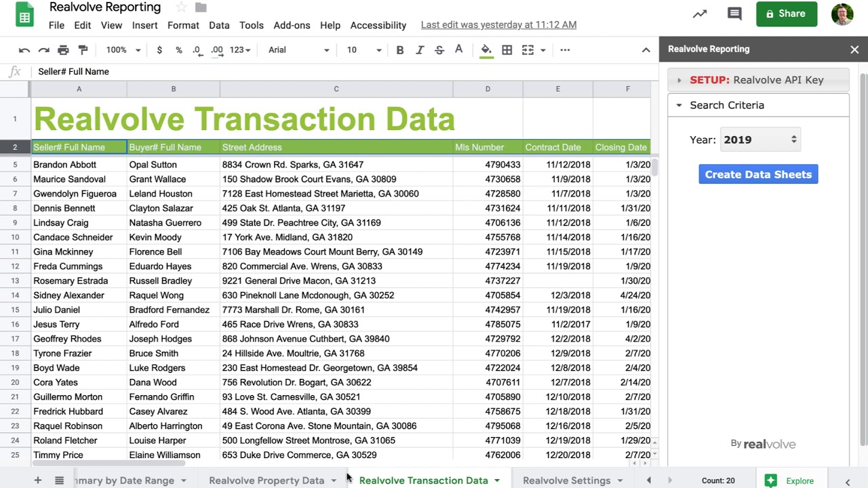Open the text color picker
The height and width of the screenshot is (488, 868).
(x=459, y=50)
